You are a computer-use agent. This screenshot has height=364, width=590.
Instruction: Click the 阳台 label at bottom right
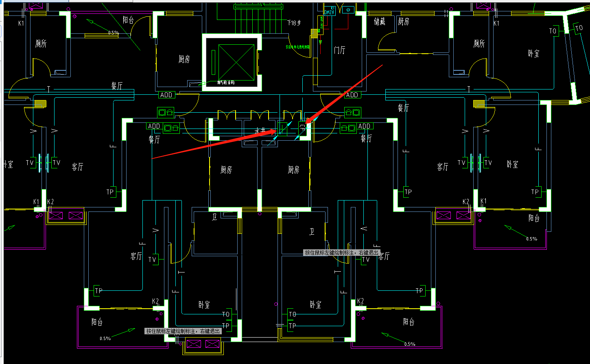pyautogui.click(x=409, y=322)
